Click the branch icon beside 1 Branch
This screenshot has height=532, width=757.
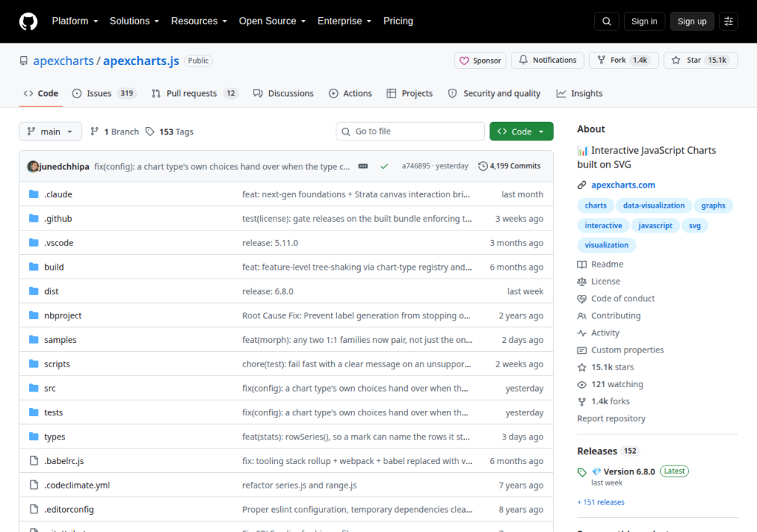coord(95,132)
